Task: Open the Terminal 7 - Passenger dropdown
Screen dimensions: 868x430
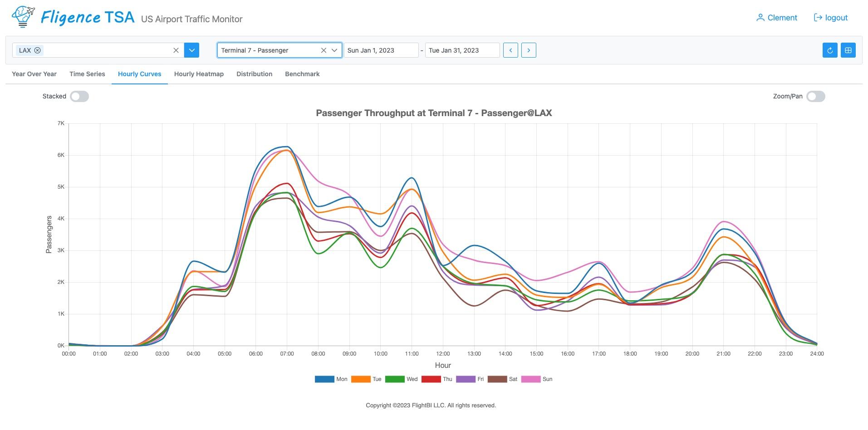Action: [x=335, y=50]
